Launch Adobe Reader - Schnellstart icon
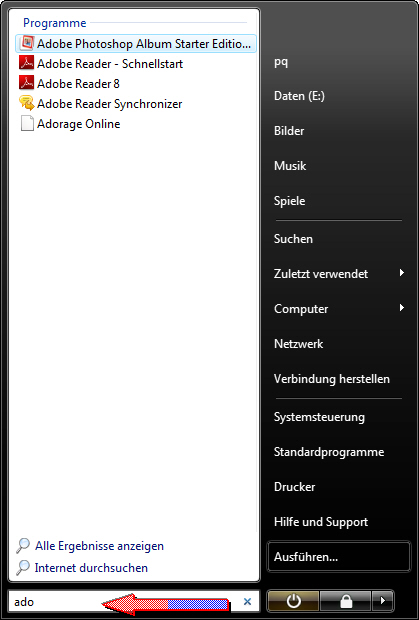This screenshot has height=620, width=419. tap(26, 63)
